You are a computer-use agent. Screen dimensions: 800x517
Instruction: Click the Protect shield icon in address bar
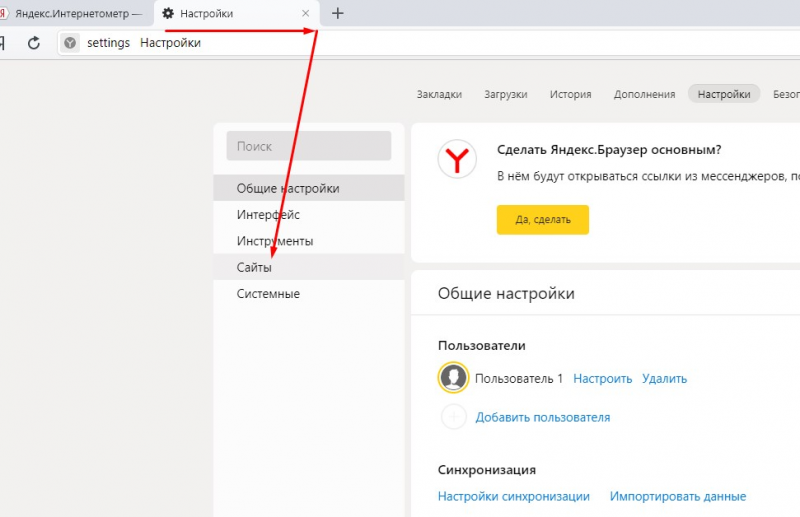click(70, 43)
